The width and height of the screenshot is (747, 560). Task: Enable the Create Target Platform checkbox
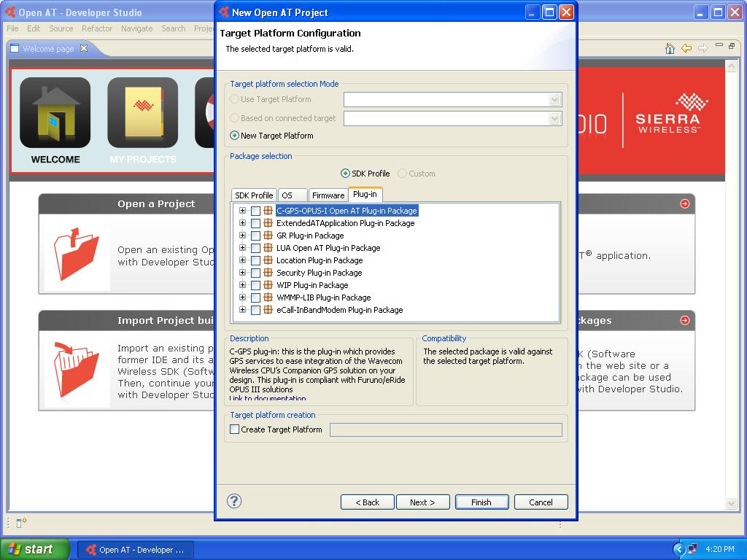234,429
